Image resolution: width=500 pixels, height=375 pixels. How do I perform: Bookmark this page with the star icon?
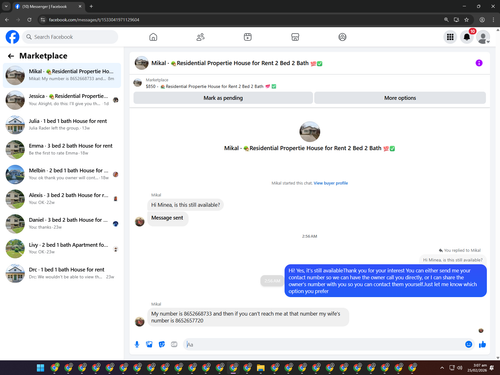[x=467, y=20]
